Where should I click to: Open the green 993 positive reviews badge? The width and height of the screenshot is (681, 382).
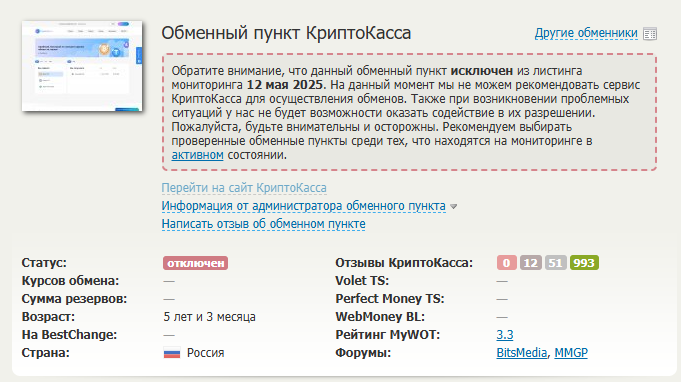(584, 263)
